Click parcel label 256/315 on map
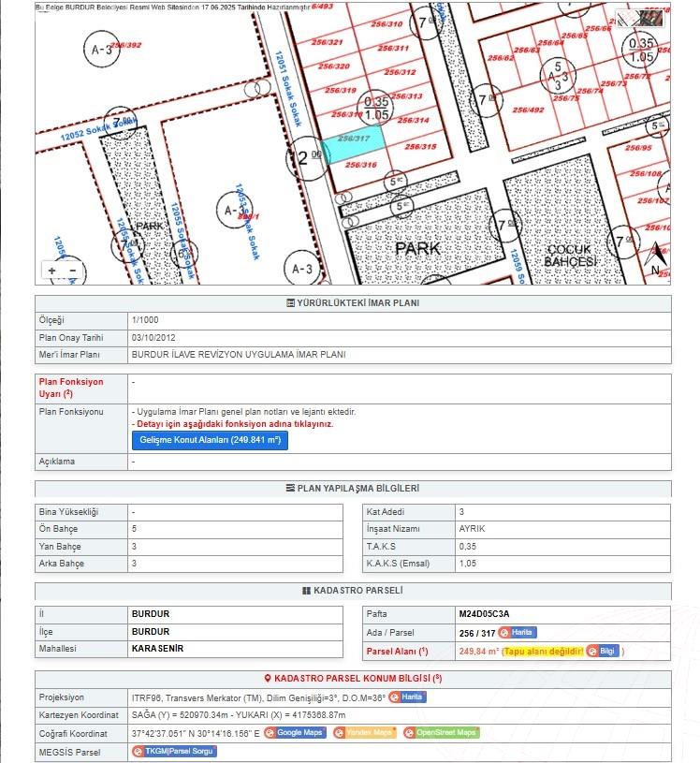This screenshot has height=763, width=700. (421, 146)
